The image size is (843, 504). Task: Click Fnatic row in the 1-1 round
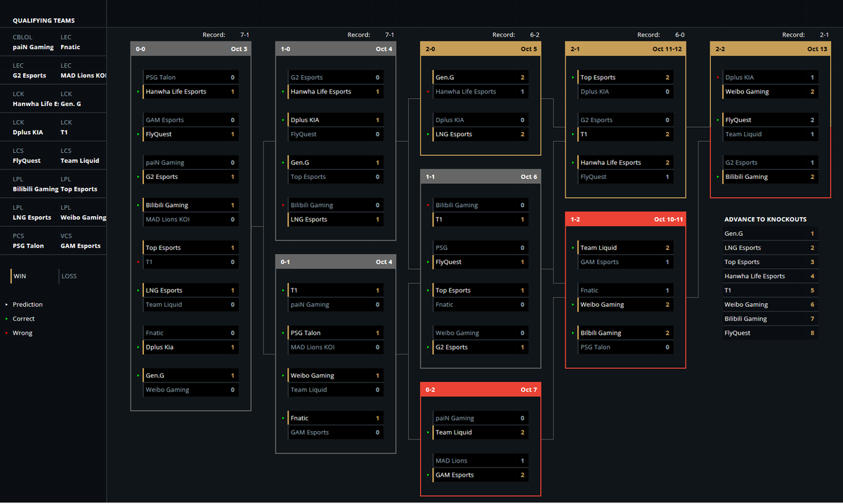click(480, 305)
